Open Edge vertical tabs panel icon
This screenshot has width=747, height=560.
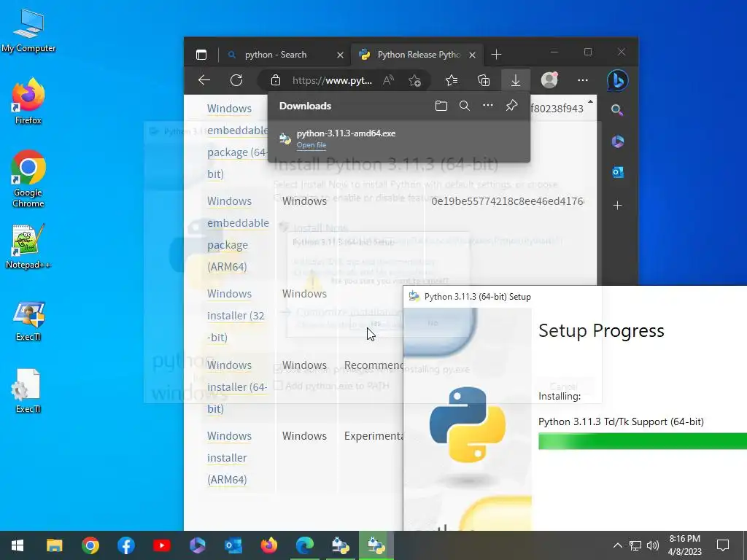(201, 55)
